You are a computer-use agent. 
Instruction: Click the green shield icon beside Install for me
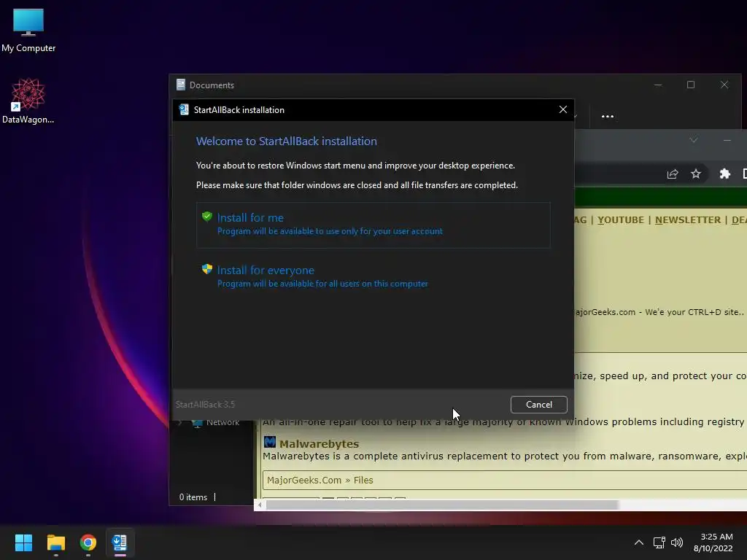click(206, 217)
